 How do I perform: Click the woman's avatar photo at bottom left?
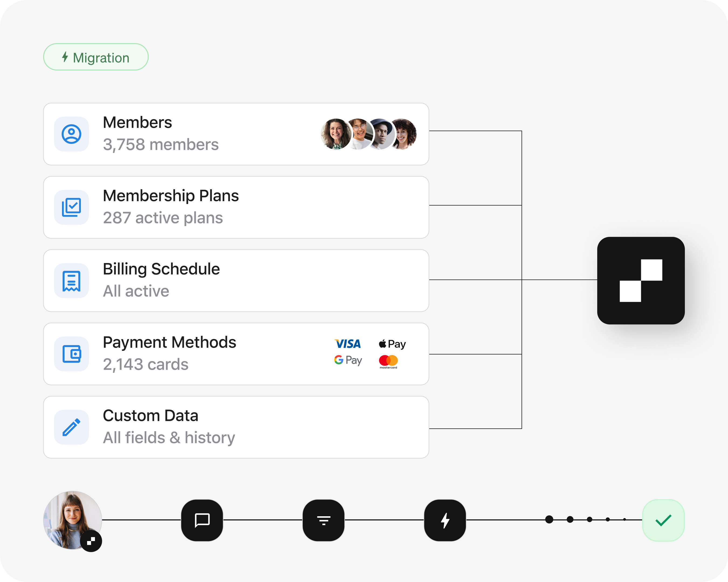73,520
